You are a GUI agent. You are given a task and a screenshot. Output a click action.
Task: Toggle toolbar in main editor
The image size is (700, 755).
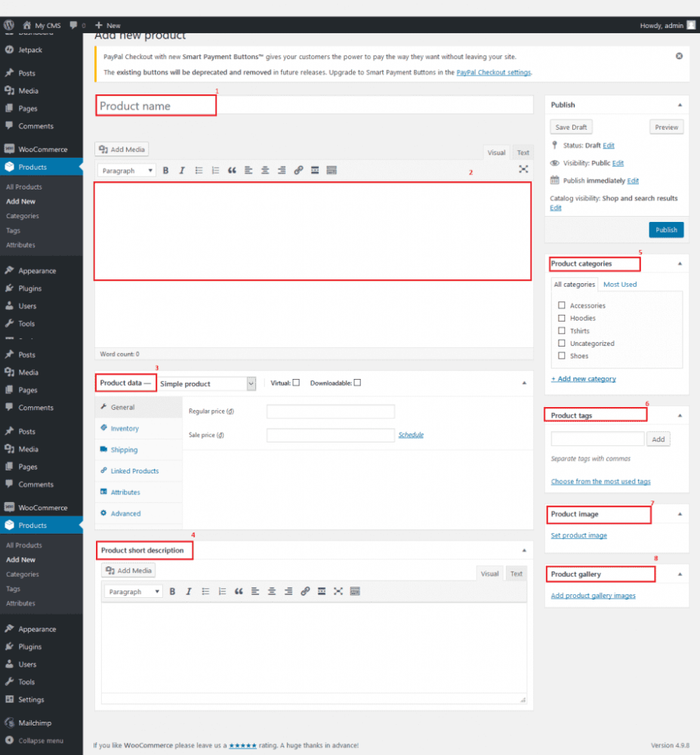[x=331, y=171]
